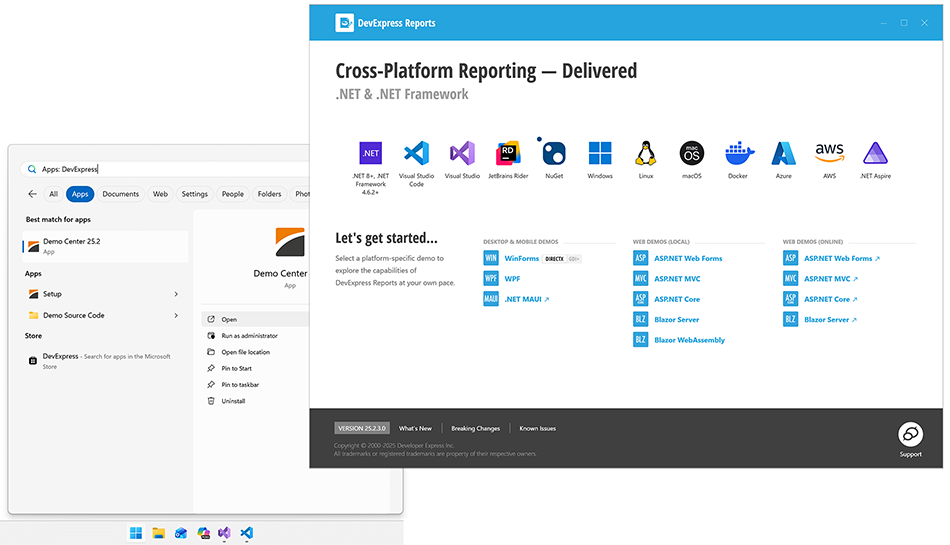Image resolution: width=950 pixels, height=545 pixels.
Task: Open the Windows Start button on taskbar
Action: pyautogui.click(x=136, y=533)
